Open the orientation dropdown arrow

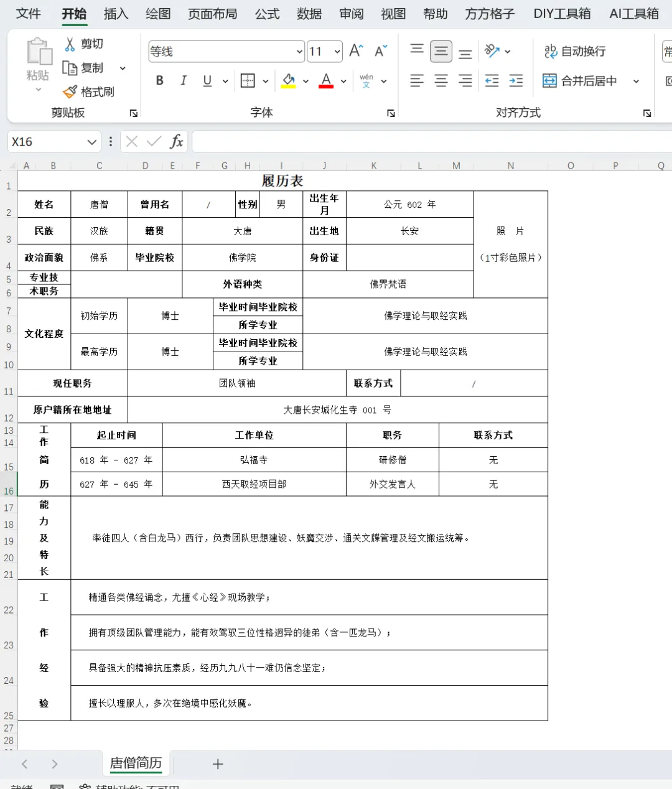tap(508, 51)
